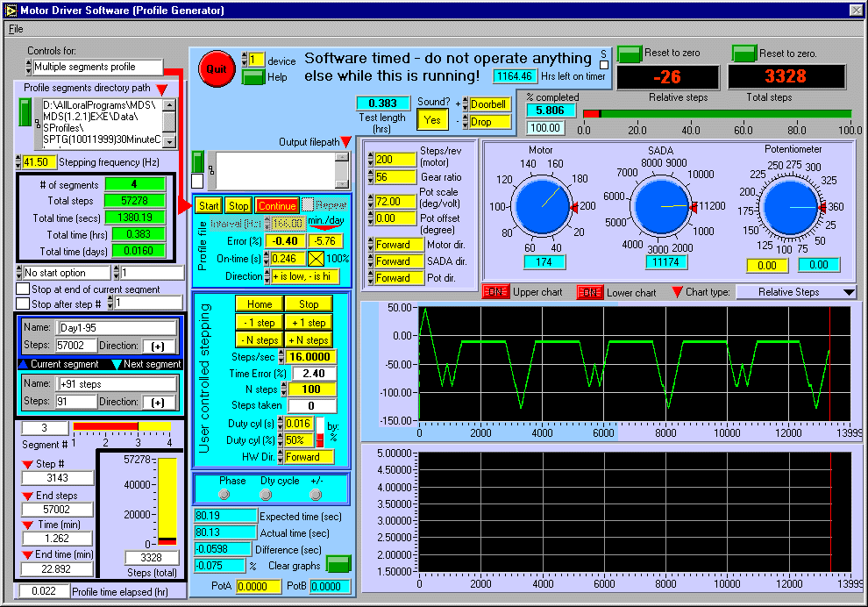868x607 pixels.
Task: Click the Segment # slider bar
Action: click(122, 427)
